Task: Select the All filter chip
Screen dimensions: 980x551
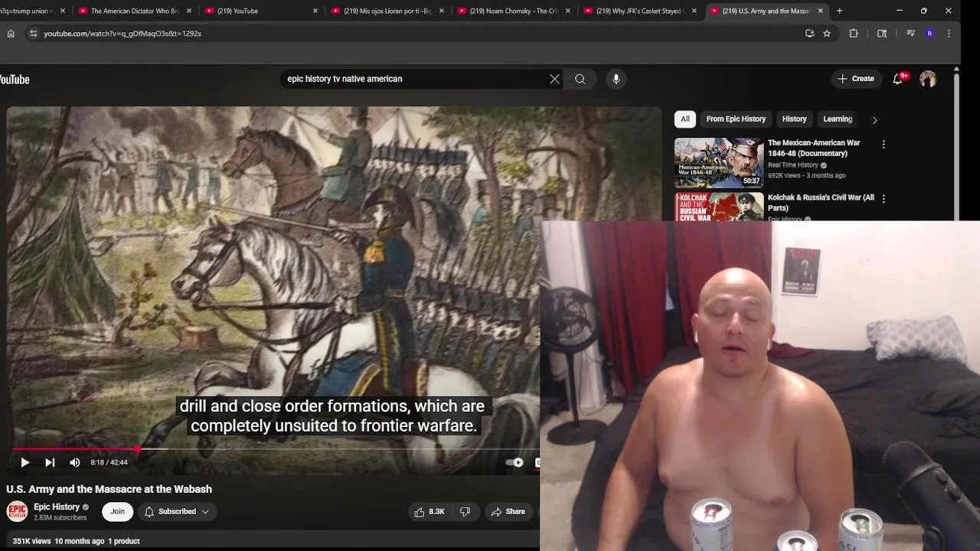Action: click(685, 119)
